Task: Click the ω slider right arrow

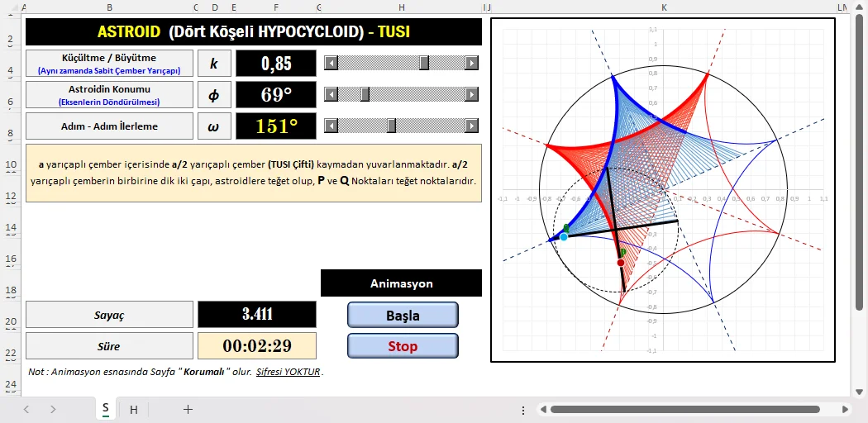Action: 472,126
